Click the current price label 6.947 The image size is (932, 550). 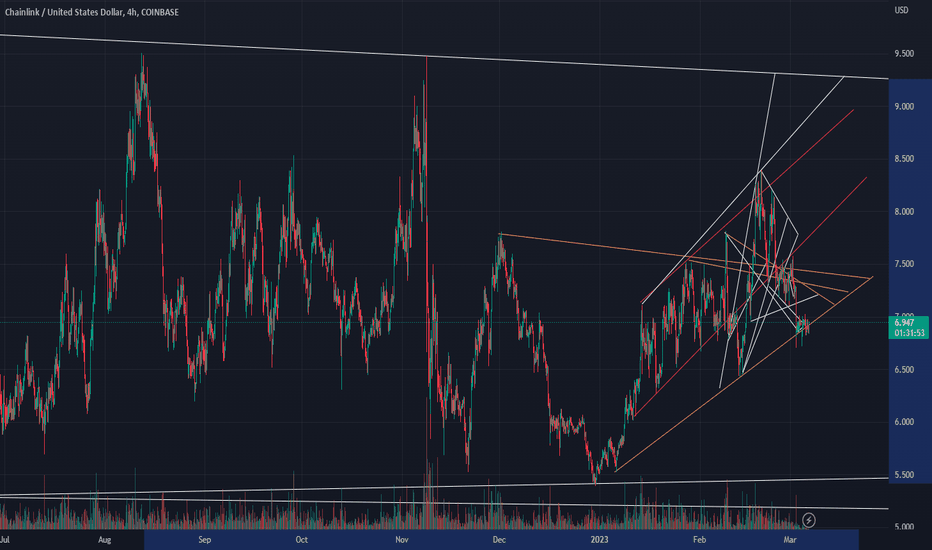click(x=903, y=323)
